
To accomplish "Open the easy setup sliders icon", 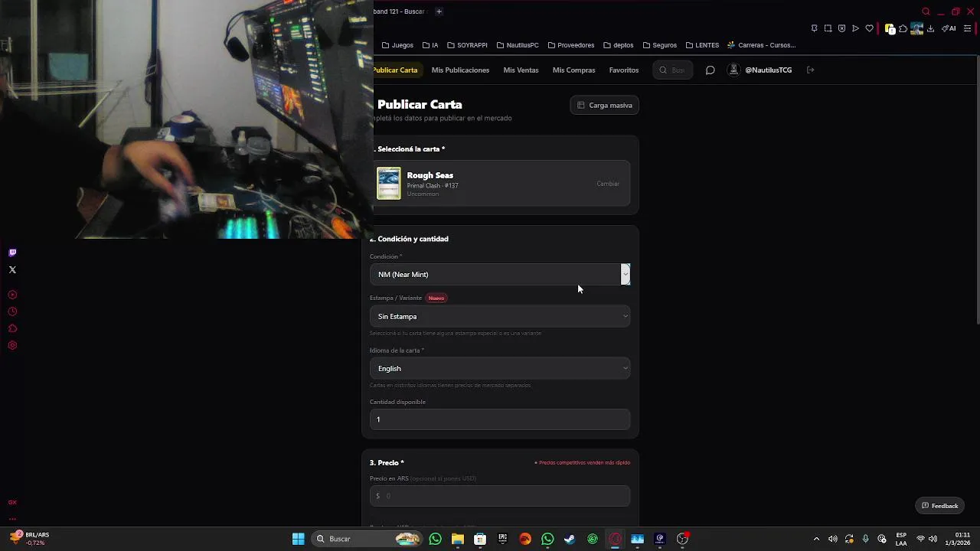I will click(968, 28).
